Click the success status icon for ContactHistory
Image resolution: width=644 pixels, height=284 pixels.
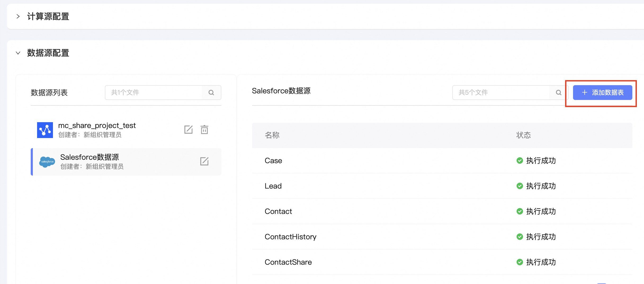(x=520, y=237)
